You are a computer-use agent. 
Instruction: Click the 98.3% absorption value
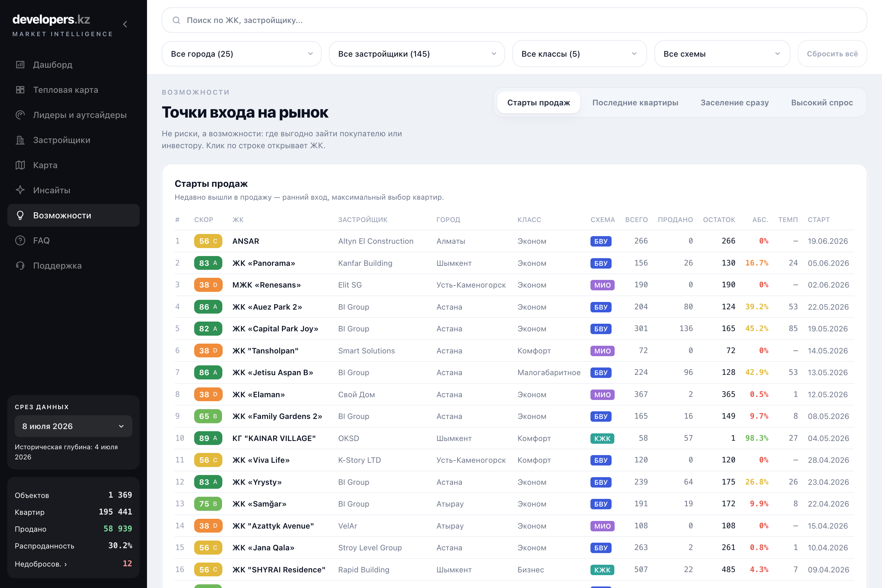[757, 438]
